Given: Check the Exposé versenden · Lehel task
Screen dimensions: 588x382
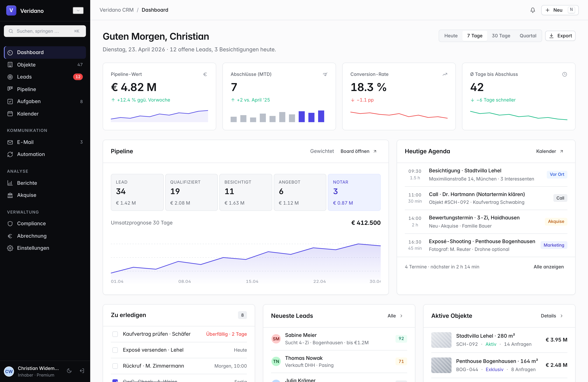Looking at the screenshot, I should 115,350.
